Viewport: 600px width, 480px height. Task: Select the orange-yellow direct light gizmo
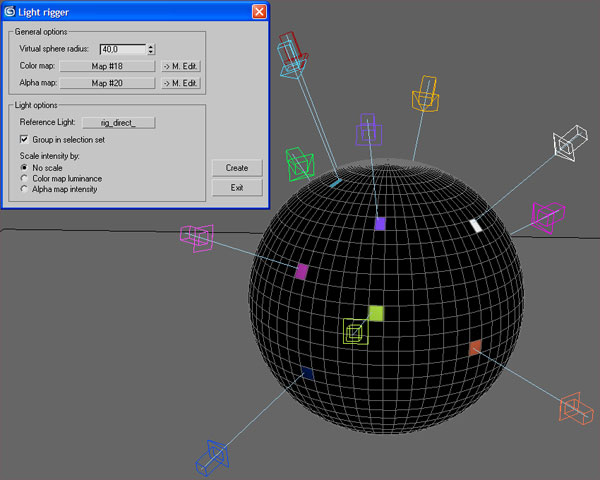click(x=425, y=94)
